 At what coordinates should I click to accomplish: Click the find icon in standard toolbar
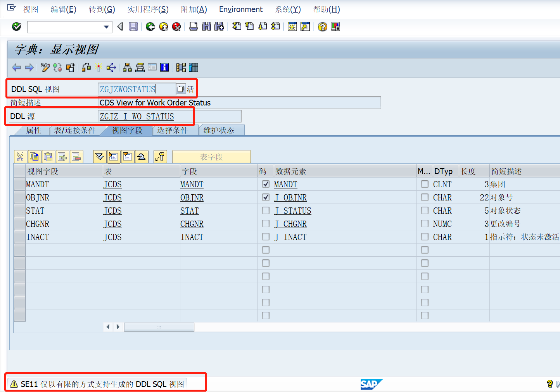[x=207, y=26]
